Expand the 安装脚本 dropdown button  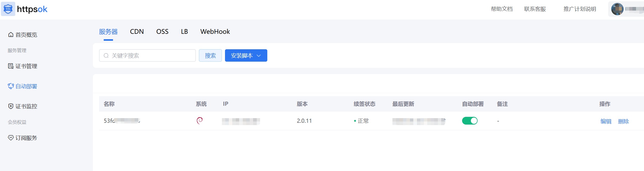[246, 56]
